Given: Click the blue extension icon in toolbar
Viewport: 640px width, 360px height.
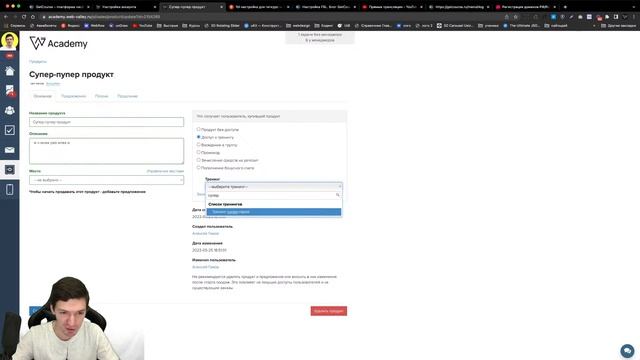Looking at the screenshot, I should (x=553, y=17).
